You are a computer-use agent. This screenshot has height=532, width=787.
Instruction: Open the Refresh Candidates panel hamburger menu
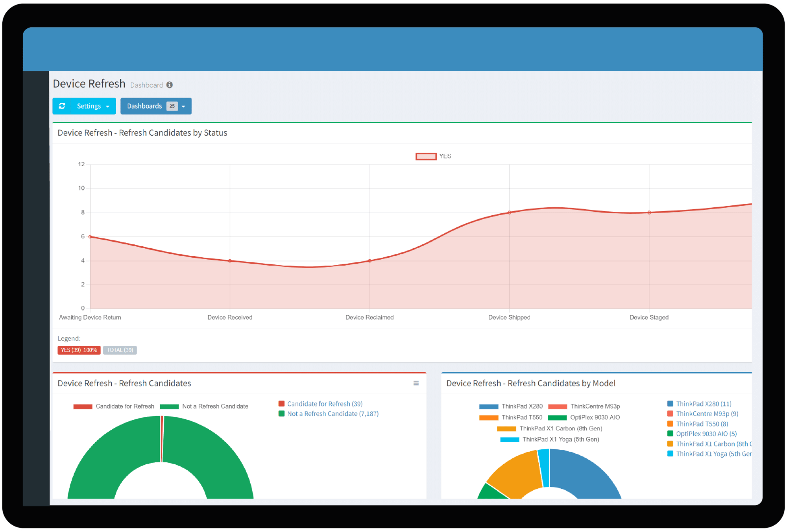point(416,383)
